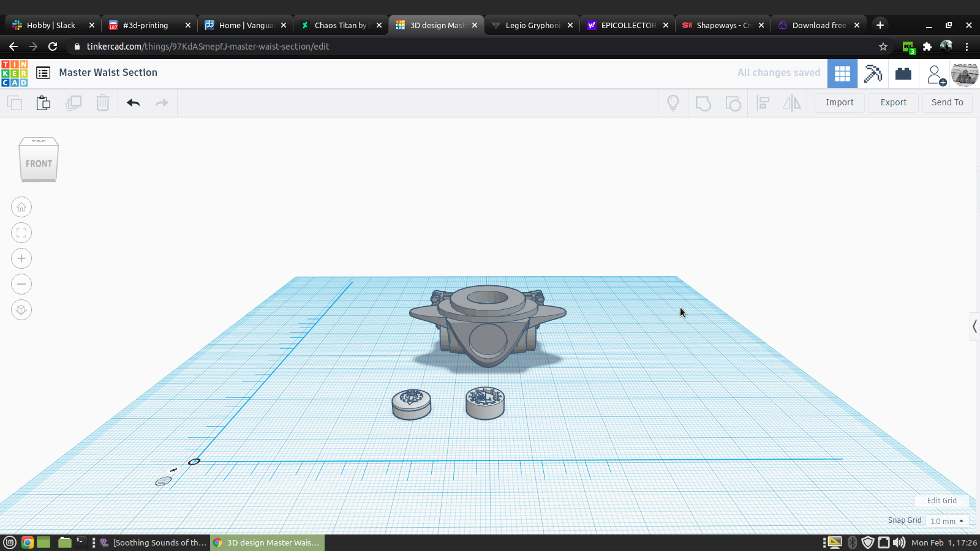
Task: Switch to 3D design grid view
Action: [x=842, y=74]
